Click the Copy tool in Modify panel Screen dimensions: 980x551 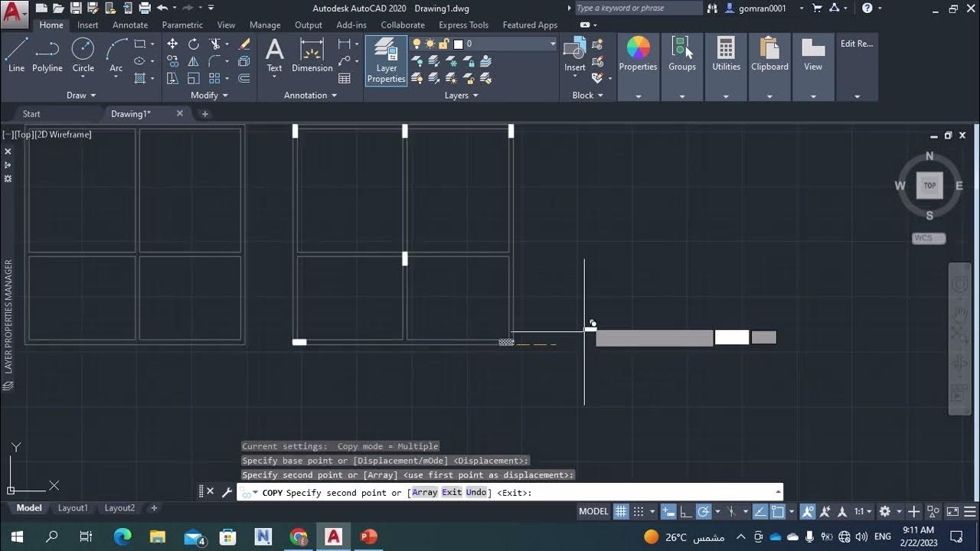[x=172, y=61]
